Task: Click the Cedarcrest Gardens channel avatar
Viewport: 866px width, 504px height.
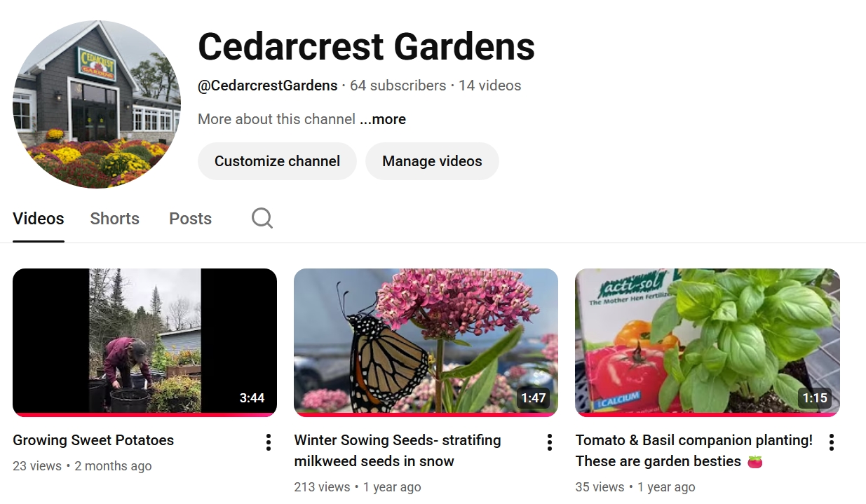Action: 97,104
